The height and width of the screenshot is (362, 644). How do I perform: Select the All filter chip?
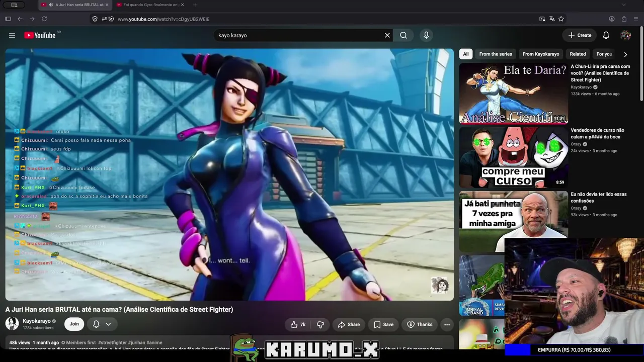point(466,54)
